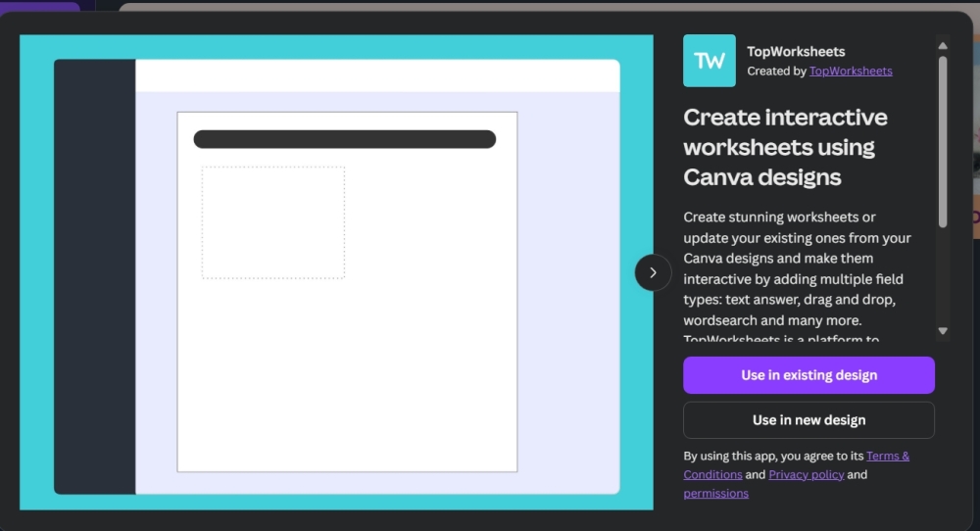The height and width of the screenshot is (531, 980).
Task: Click the TopWorksheets app name title
Action: point(796,51)
